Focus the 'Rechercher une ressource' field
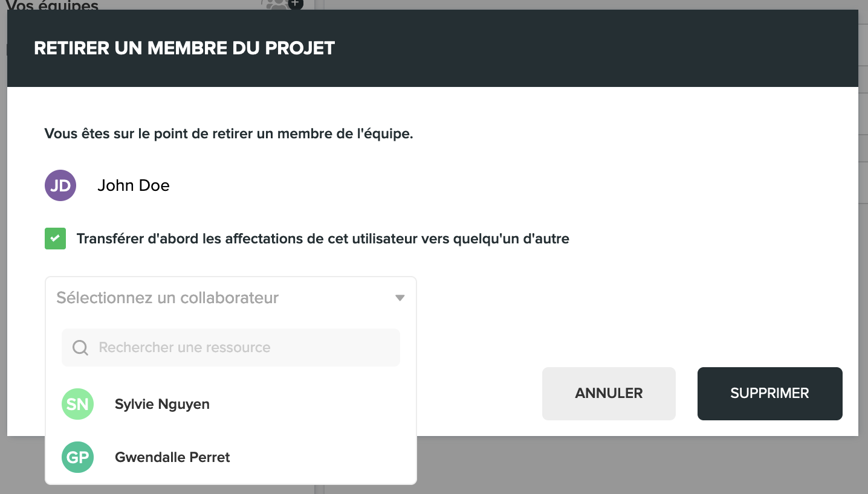The image size is (868, 494). [231, 347]
